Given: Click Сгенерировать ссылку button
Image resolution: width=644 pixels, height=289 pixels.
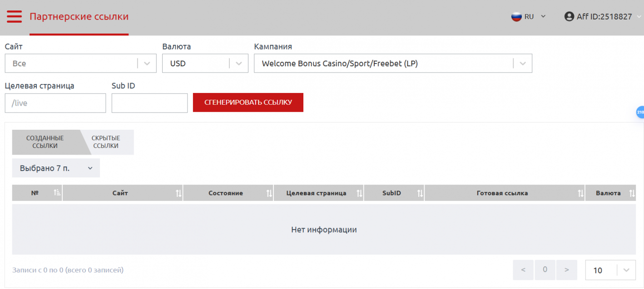Looking at the screenshot, I should coord(248,103).
